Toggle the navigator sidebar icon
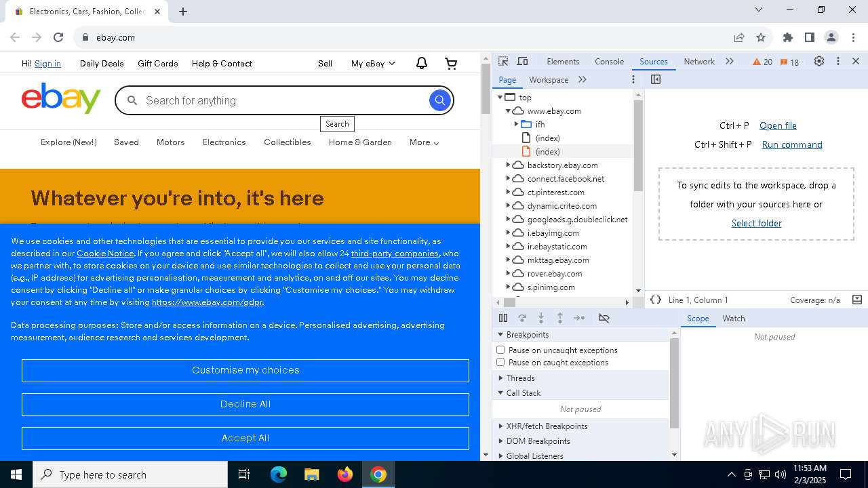 [656, 79]
